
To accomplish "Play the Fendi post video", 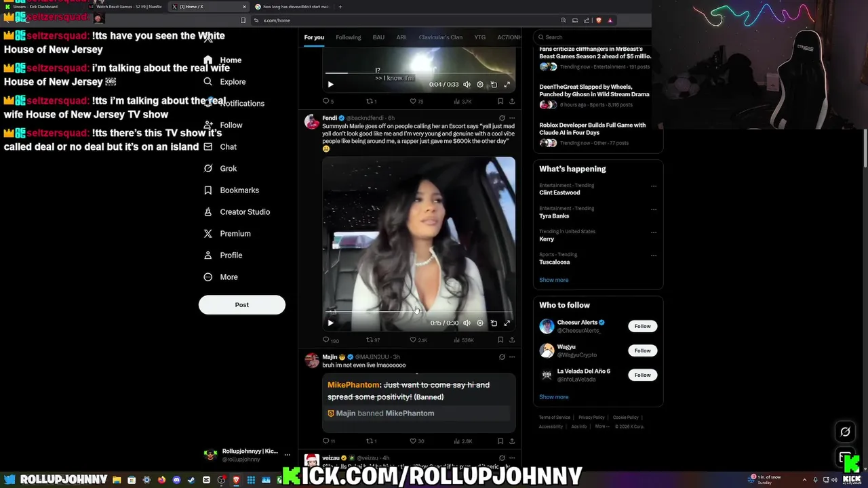I will pos(330,323).
